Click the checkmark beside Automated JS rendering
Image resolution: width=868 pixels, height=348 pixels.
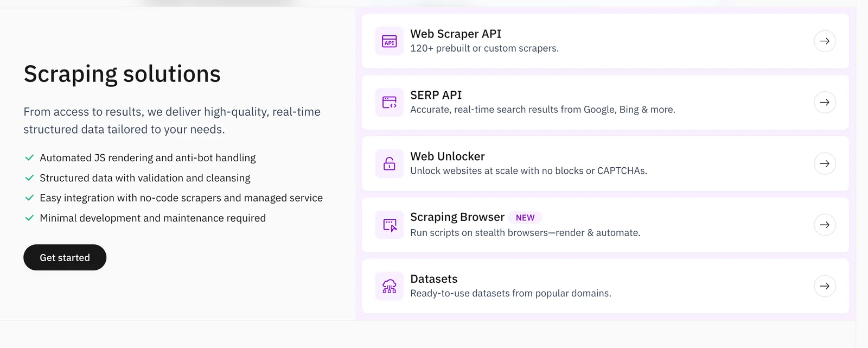(29, 158)
